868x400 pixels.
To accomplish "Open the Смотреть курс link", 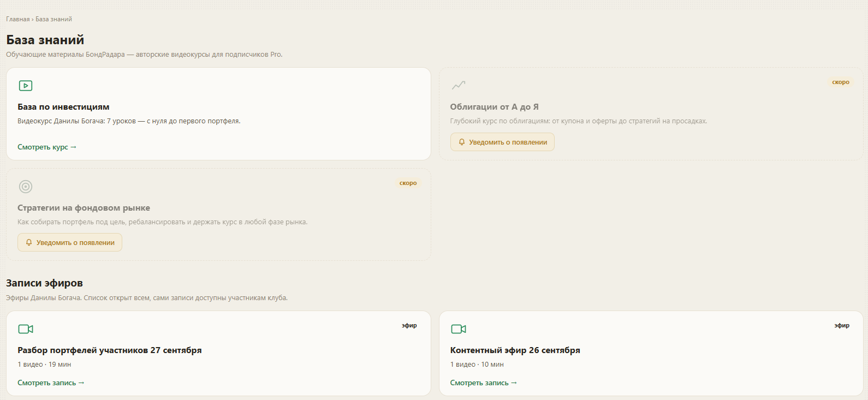I will [x=47, y=147].
